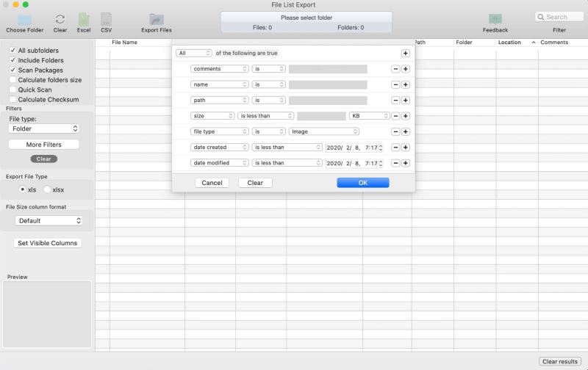Viewport: 588px width, 370px height.
Task: Enable Calculate folders size
Action: pyautogui.click(x=12, y=80)
